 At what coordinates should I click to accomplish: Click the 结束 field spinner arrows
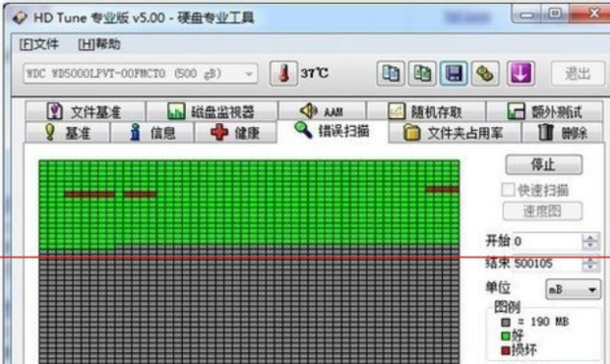590,264
